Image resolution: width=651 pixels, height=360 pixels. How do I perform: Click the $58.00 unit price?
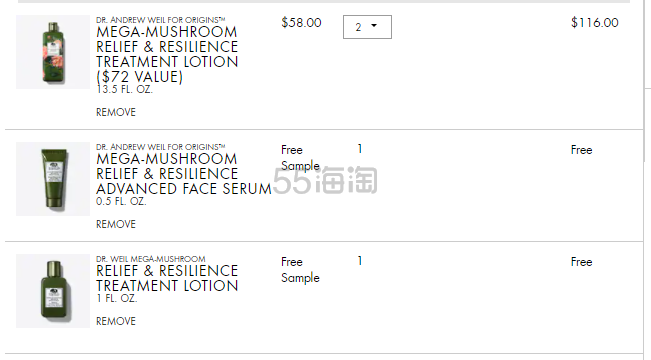pyautogui.click(x=301, y=22)
